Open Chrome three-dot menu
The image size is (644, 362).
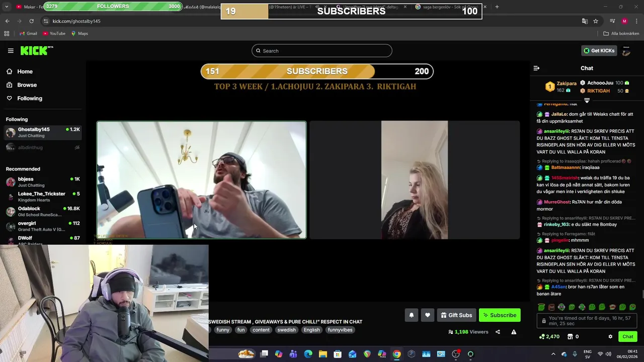click(x=636, y=21)
